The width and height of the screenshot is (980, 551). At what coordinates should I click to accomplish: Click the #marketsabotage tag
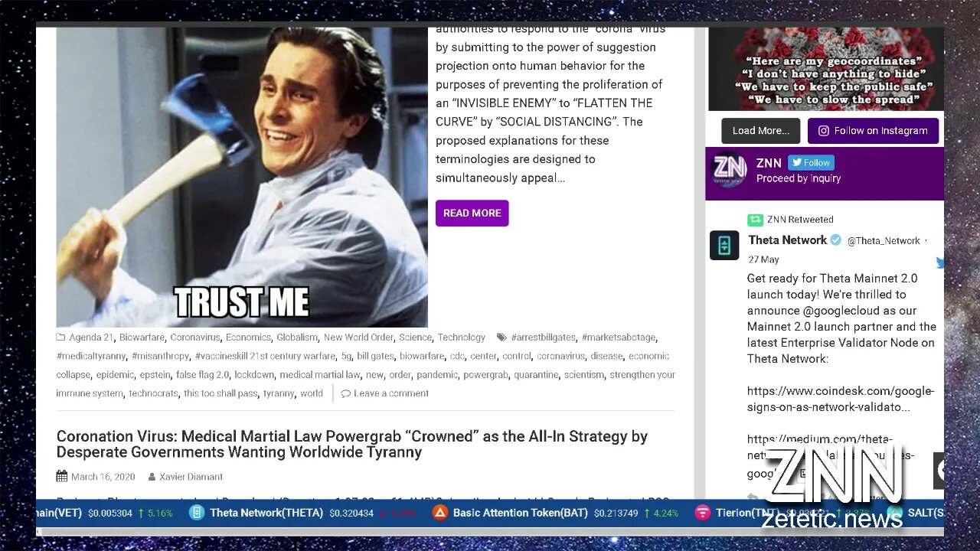(619, 337)
